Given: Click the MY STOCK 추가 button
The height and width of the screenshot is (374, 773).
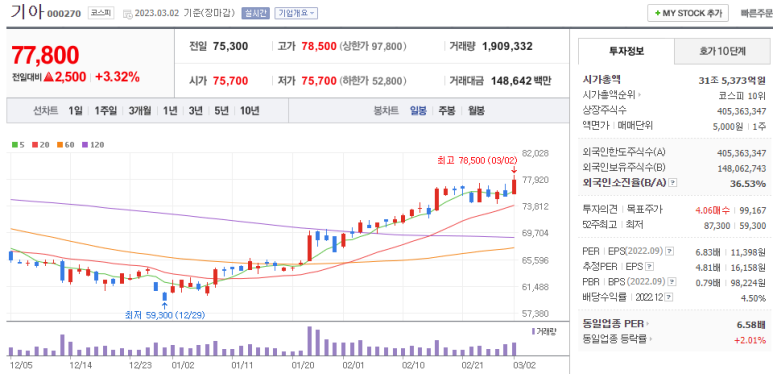Looking at the screenshot, I should click(x=688, y=13).
